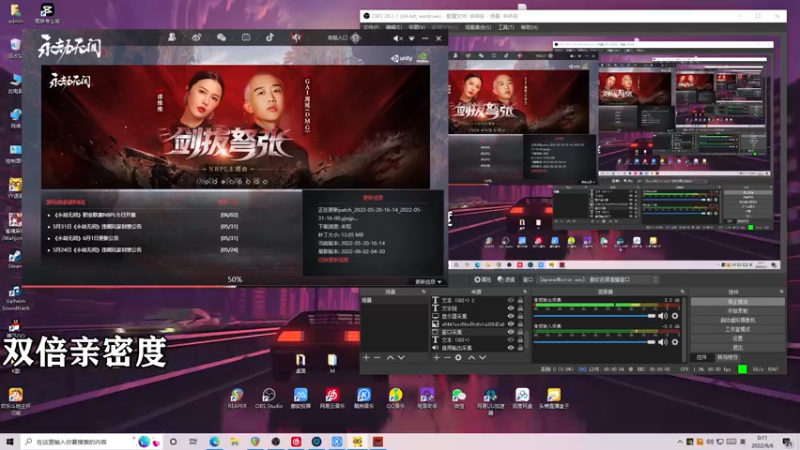Open launcher dropdown menu arrow beside mute

tap(412, 38)
